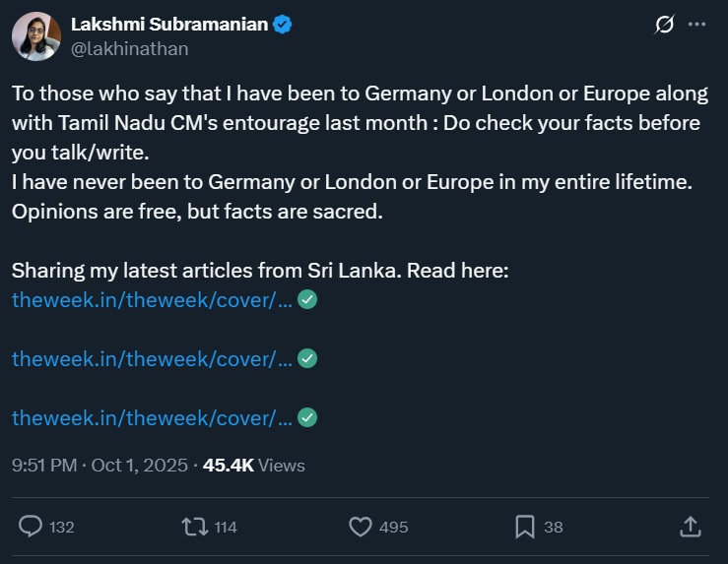Click the 114 reposts count

(x=226, y=528)
